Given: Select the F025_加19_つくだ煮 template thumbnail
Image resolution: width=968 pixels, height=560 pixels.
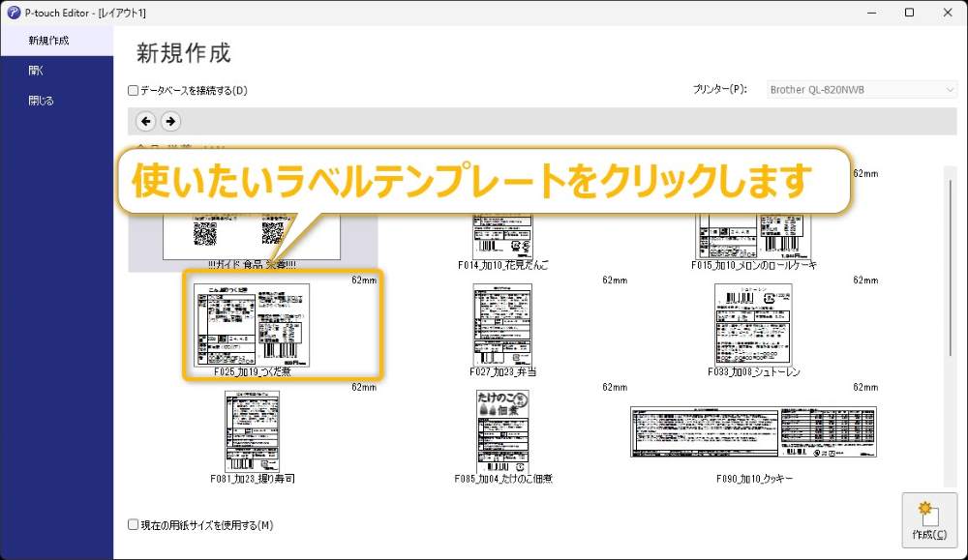Looking at the screenshot, I should [252, 325].
